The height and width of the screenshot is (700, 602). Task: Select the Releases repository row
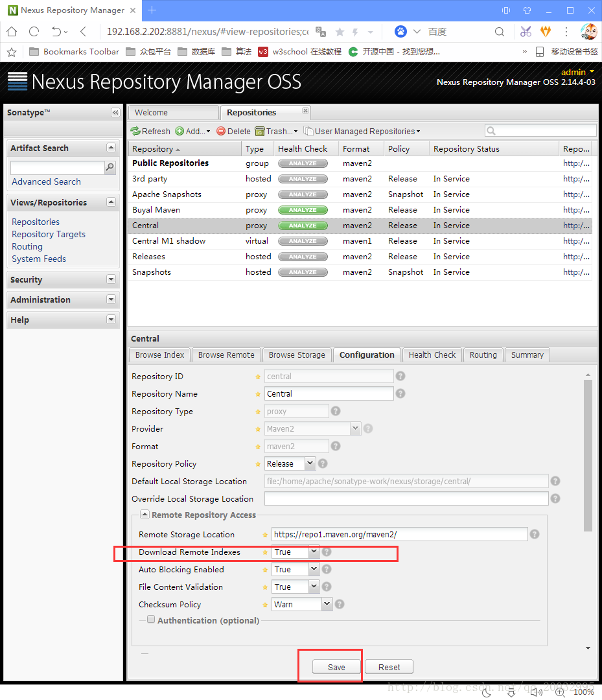360,257
